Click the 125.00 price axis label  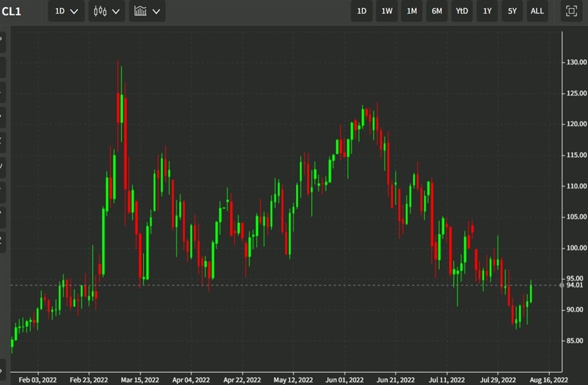[x=576, y=93]
